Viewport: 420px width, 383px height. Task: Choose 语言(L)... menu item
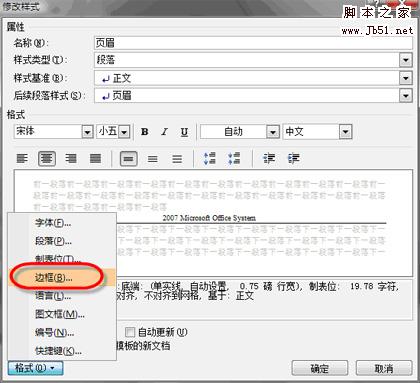(x=62, y=295)
